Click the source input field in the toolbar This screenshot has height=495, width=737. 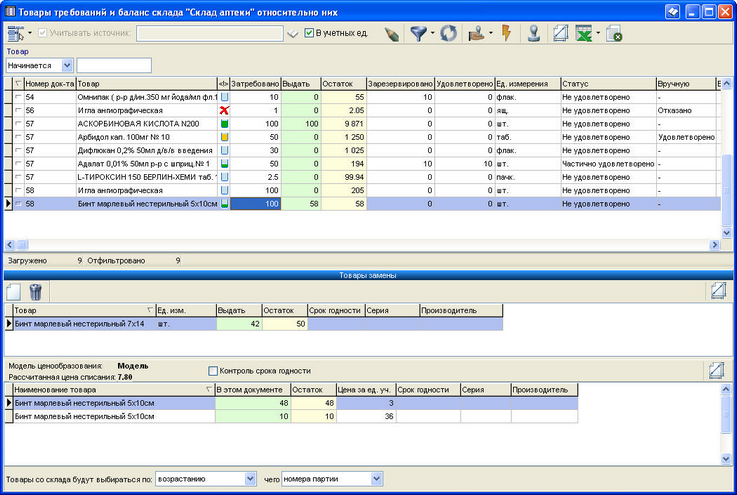pyautogui.click(x=210, y=33)
